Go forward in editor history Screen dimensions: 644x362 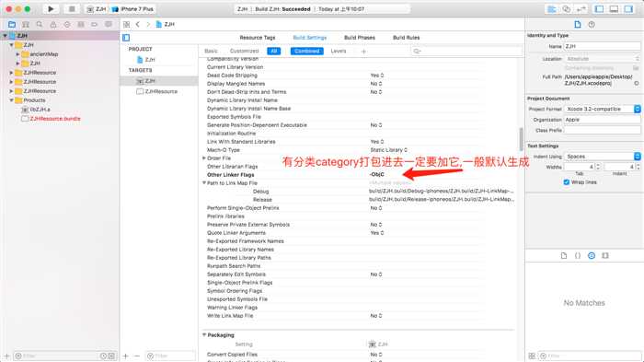click(148, 25)
